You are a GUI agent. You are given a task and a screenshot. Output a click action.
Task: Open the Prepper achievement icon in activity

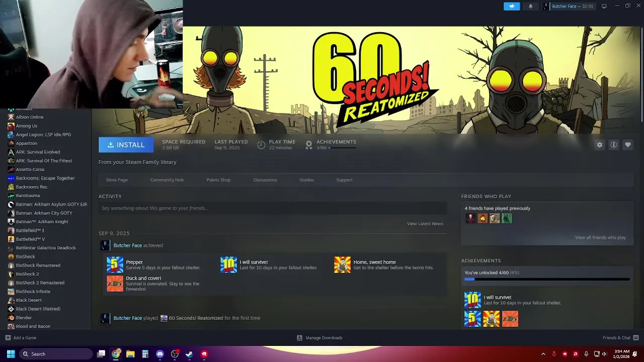click(x=115, y=265)
